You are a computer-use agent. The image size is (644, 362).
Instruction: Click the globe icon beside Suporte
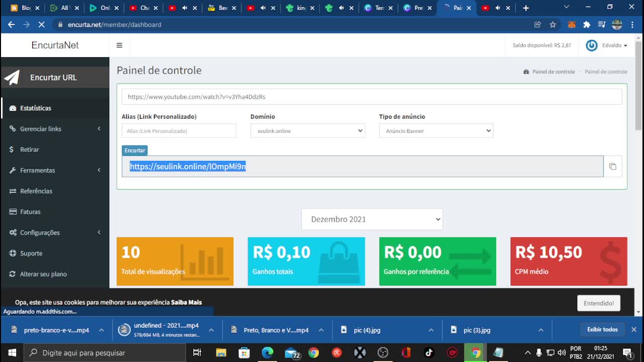pos(13,253)
